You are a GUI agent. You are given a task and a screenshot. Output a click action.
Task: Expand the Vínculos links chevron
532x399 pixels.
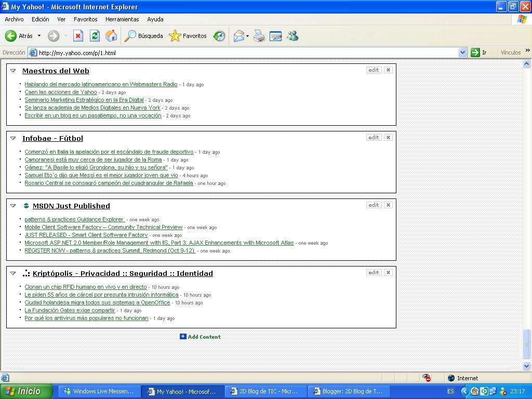(528, 50)
